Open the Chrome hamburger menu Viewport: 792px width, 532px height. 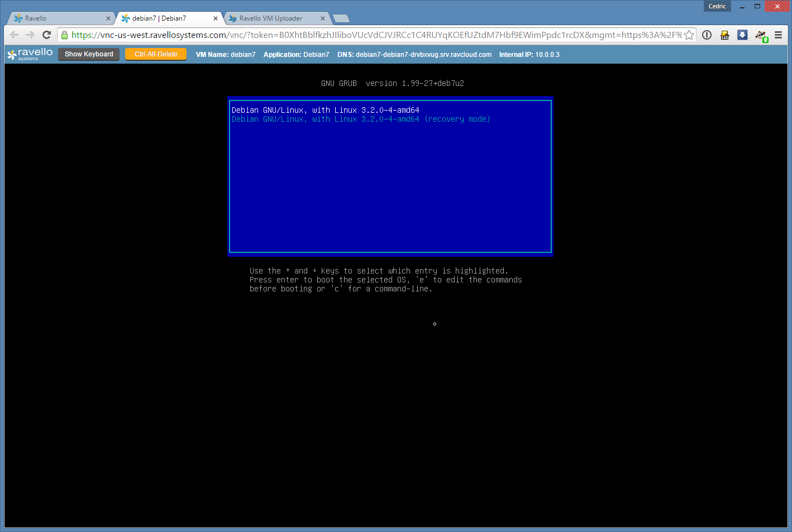(x=778, y=35)
